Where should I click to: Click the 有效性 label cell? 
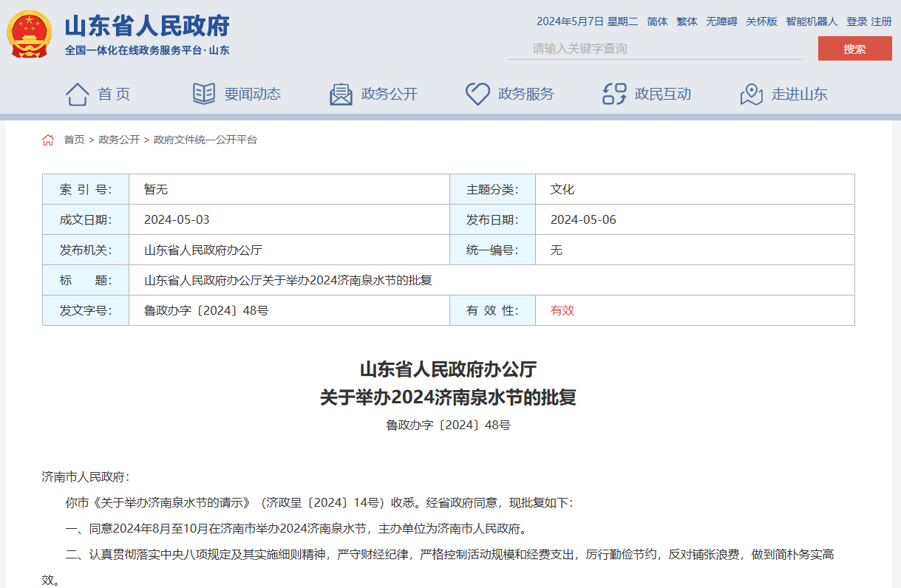coord(493,311)
